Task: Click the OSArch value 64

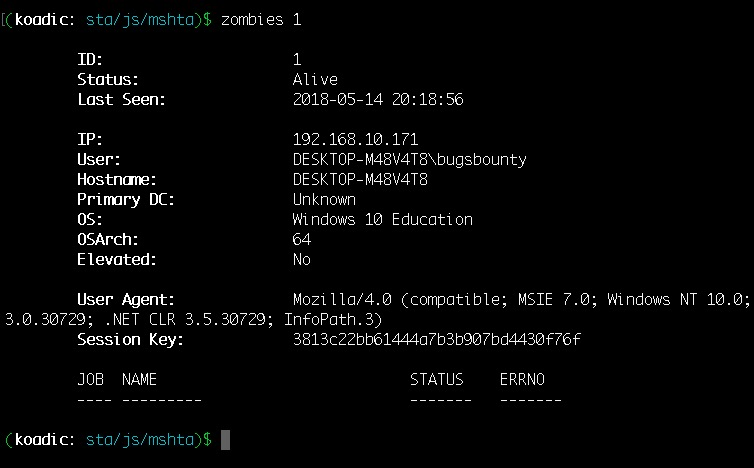Action: coord(302,240)
